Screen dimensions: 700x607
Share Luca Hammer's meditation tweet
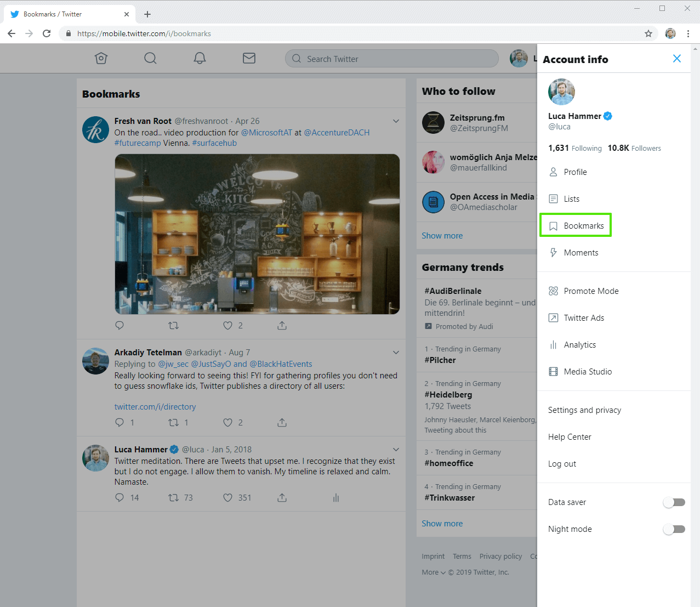[282, 498]
